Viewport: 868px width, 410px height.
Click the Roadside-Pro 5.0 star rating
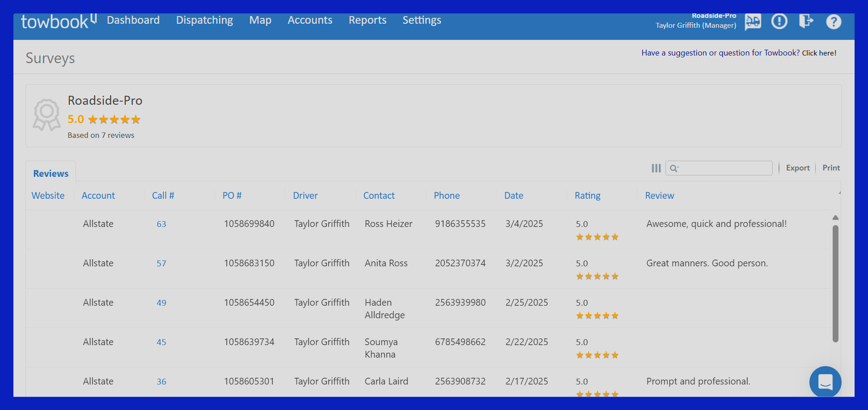pos(104,120)
